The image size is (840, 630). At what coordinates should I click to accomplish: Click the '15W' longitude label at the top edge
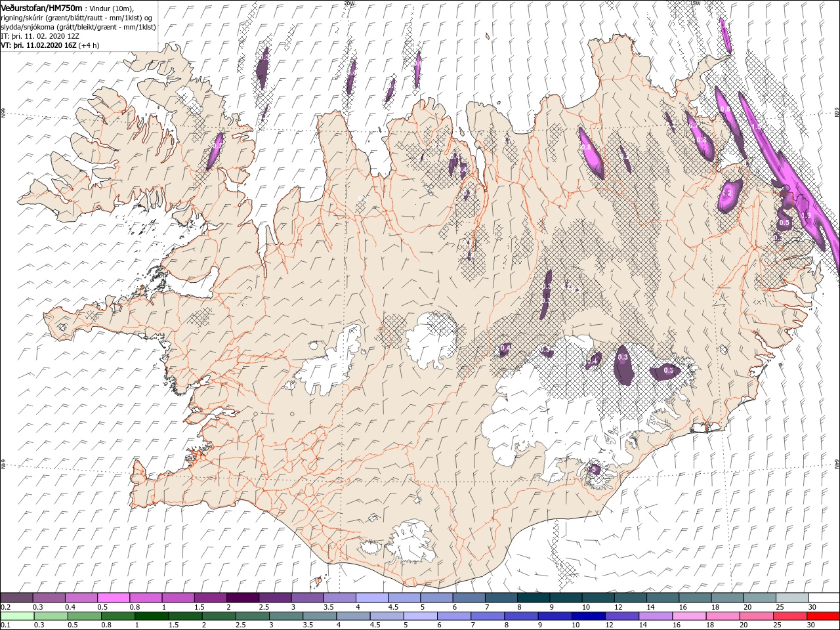[696, 3]
